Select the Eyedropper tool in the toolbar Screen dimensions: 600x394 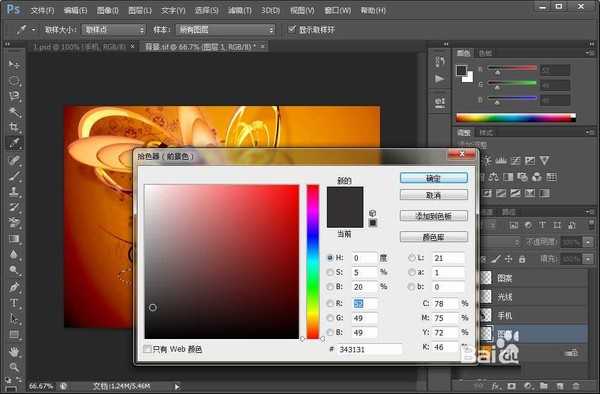pos(14,143)
